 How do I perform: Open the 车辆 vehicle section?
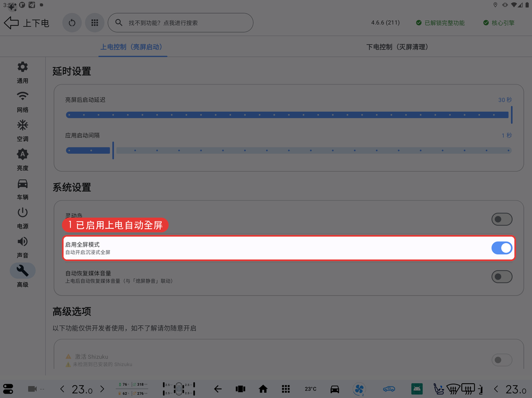(x=22, y=189)
